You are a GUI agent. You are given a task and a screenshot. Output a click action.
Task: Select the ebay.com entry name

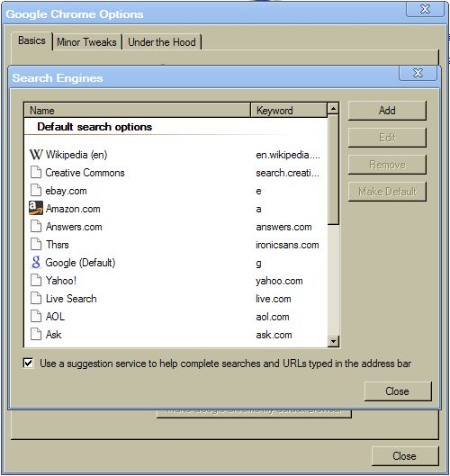click(x=67, y=191)
